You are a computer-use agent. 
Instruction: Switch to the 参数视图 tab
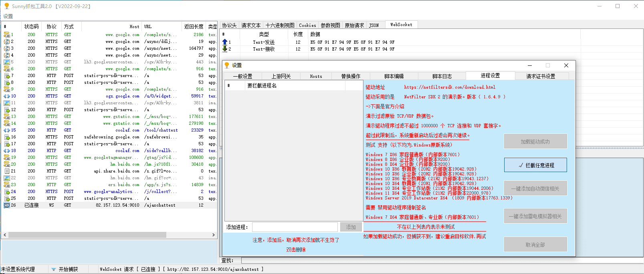(x=331, y=25)
